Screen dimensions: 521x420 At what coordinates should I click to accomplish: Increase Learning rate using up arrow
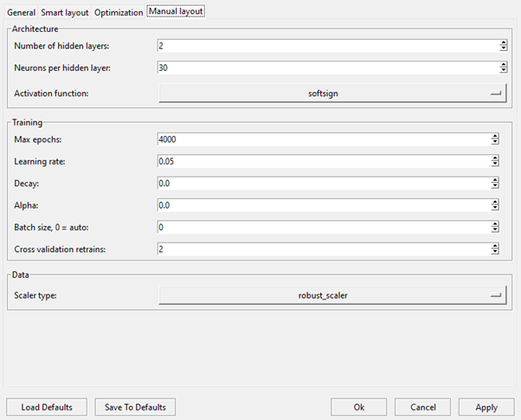(495, 158)
